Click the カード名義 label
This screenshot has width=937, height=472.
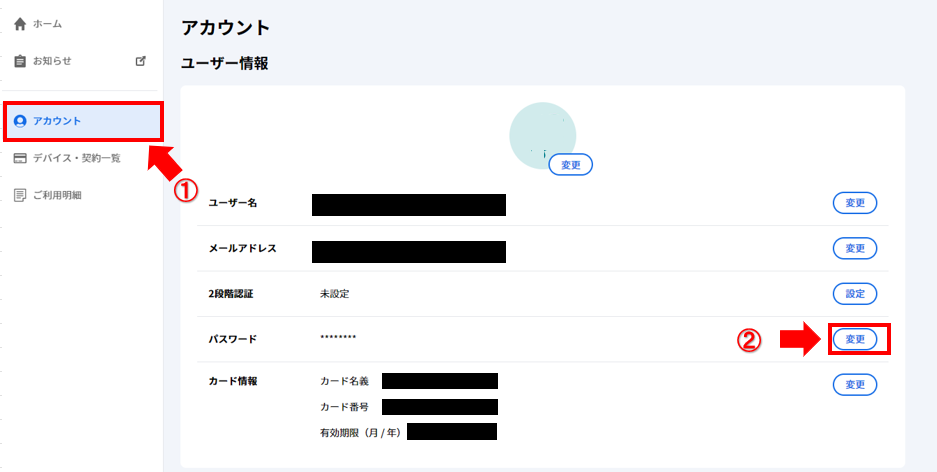345,381
